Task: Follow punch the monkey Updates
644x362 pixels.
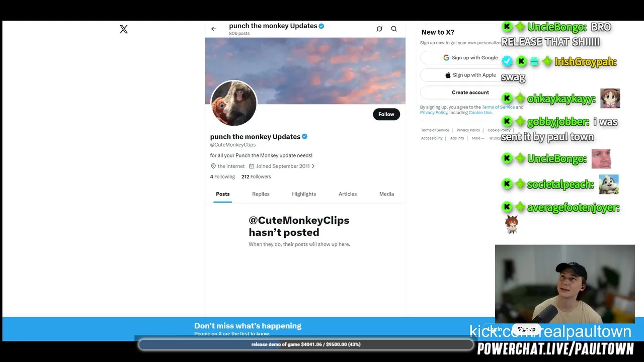Action: point(386,114)
